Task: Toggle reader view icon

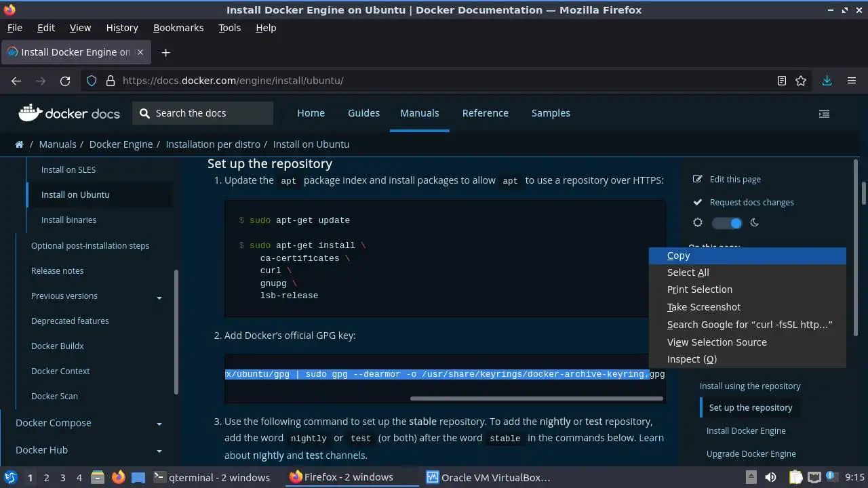Action: [782, 81]
